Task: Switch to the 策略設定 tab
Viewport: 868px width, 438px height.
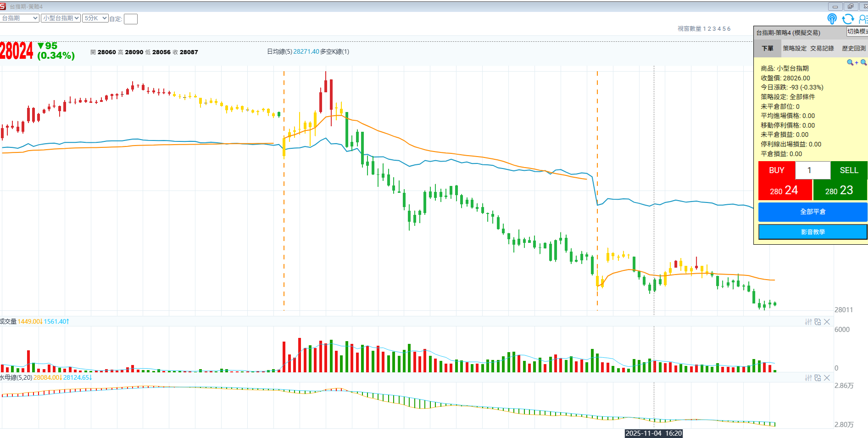Action: point(795,48)
